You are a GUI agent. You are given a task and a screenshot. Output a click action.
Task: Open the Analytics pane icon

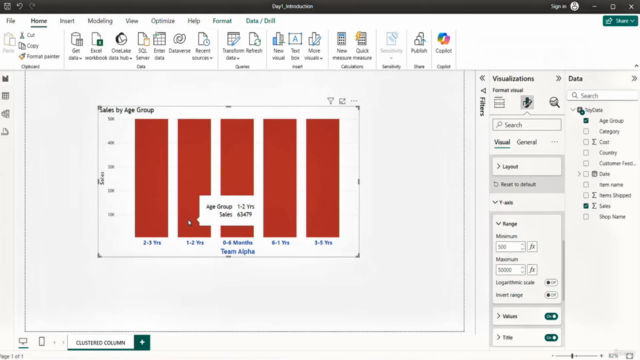(554, 102)
